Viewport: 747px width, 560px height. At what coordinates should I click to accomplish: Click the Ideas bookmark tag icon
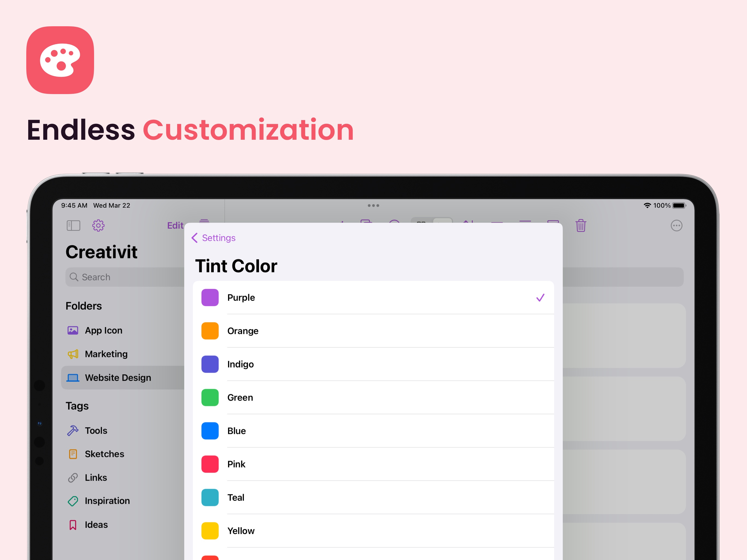pyautogui.click(x=73, y=524)
